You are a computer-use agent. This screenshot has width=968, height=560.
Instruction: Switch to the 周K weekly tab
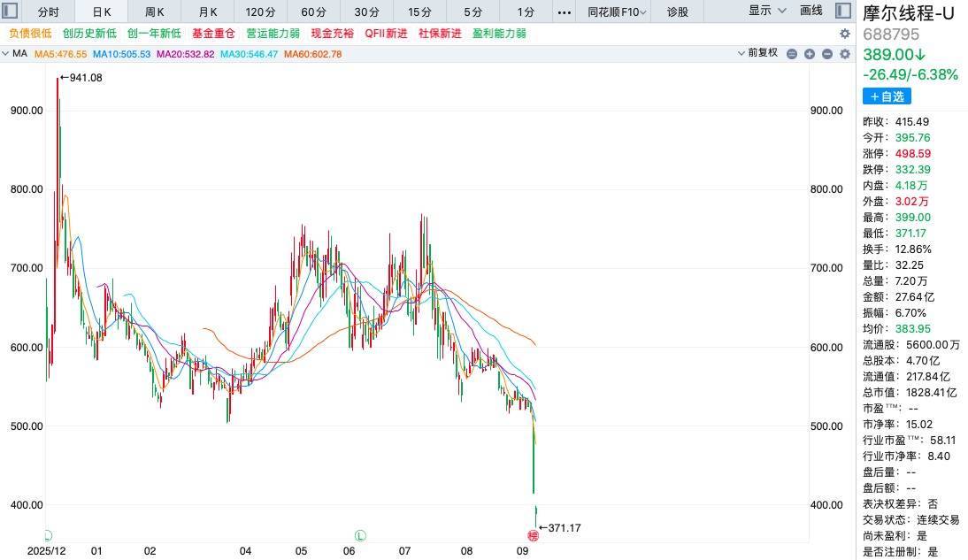point(154,12)
